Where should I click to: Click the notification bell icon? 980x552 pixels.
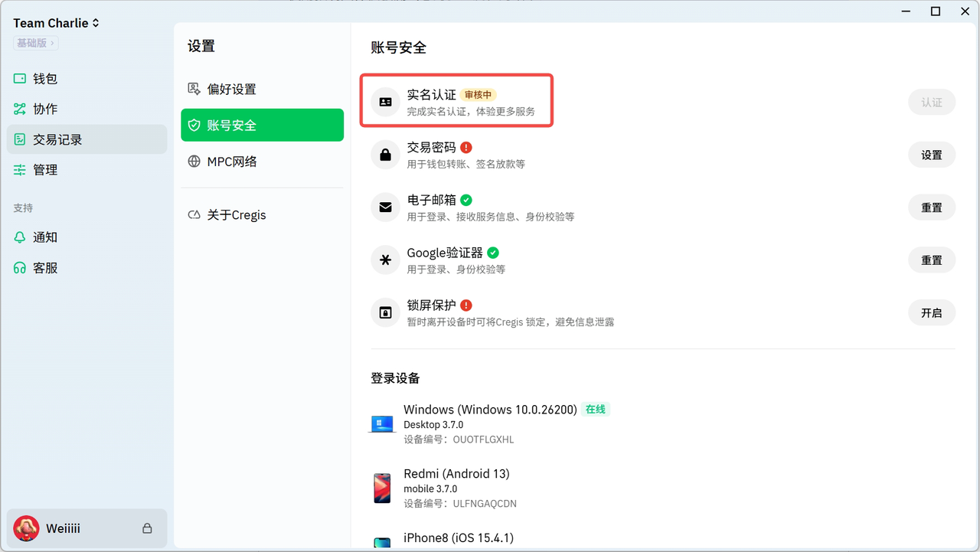coord(20,237)
